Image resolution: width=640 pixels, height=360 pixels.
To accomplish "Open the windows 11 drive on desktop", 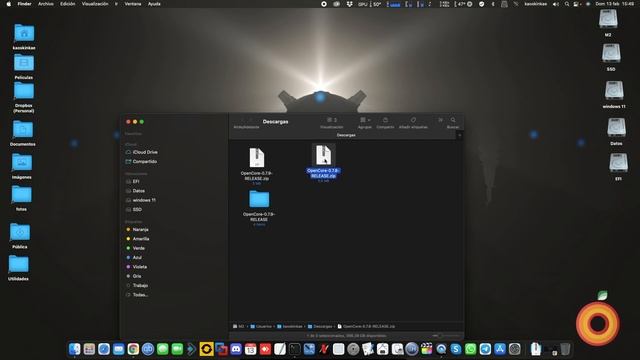I will [x=614, y=90].
